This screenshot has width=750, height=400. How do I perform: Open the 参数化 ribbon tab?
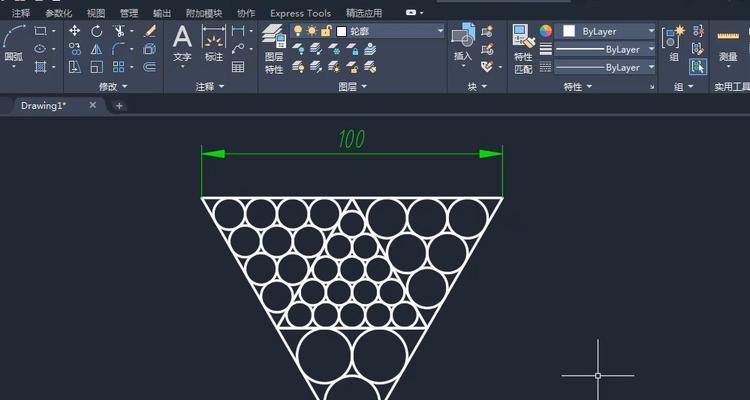(x=58, y=13)
